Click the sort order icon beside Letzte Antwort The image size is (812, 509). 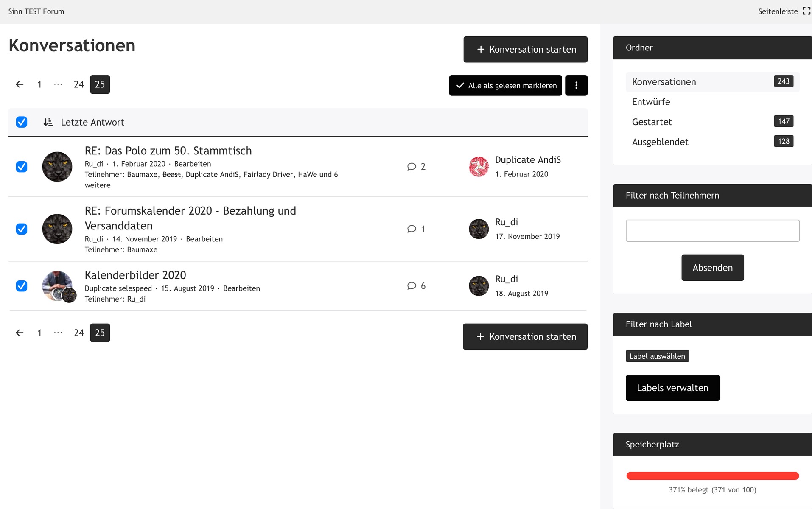click(48, 122)
